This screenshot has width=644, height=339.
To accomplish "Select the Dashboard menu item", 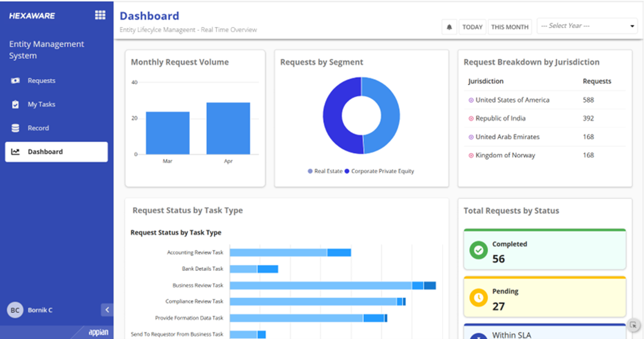I will pos(57,152).
